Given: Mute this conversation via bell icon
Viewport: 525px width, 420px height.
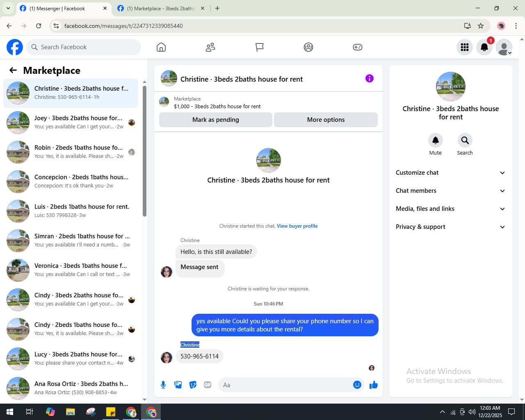Looking at the screenshot, I should click(x=436, y=140).
